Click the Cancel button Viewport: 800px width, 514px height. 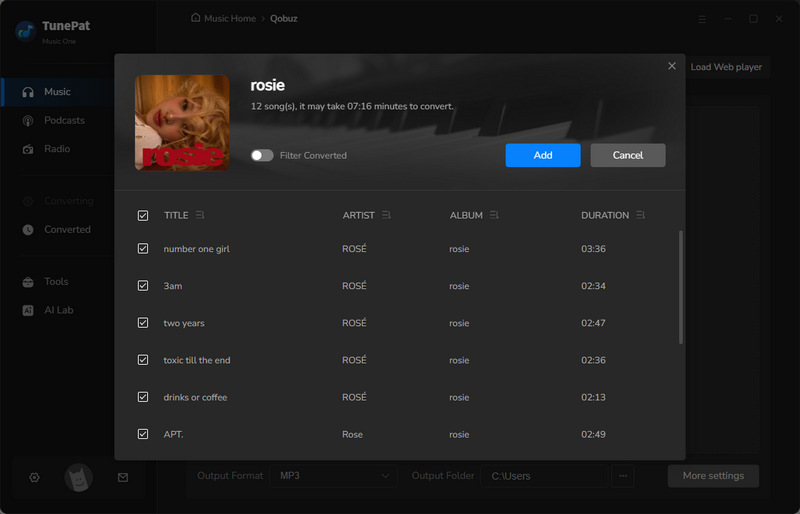[627, 155]
